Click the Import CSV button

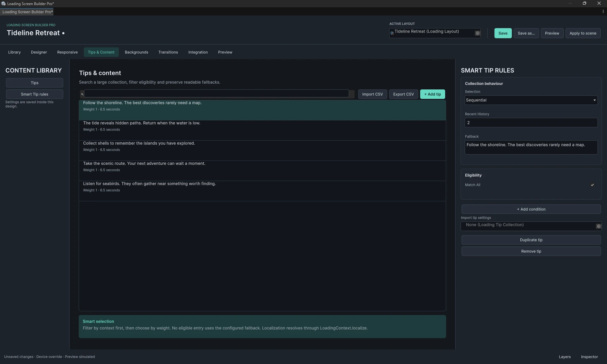[372, 94]
